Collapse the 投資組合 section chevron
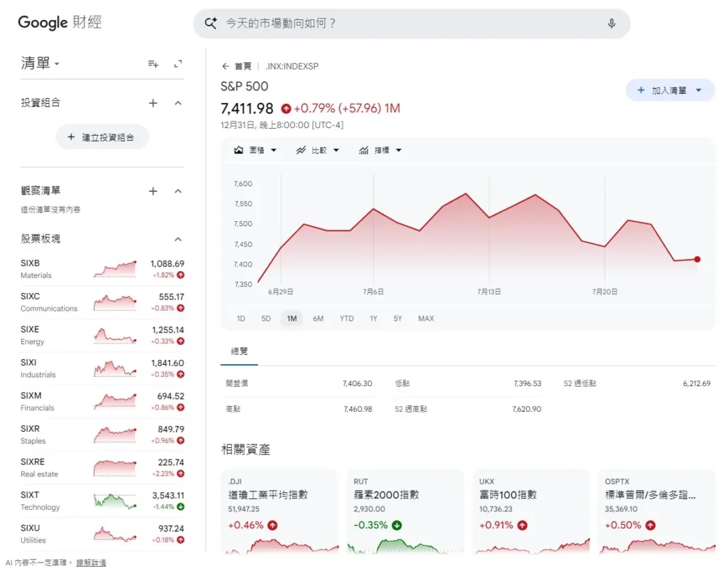 click(x=178, y=103)
